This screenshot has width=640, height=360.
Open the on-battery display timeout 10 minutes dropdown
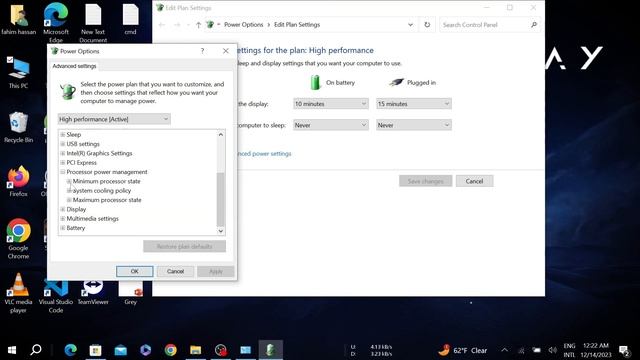pos(331,104)
